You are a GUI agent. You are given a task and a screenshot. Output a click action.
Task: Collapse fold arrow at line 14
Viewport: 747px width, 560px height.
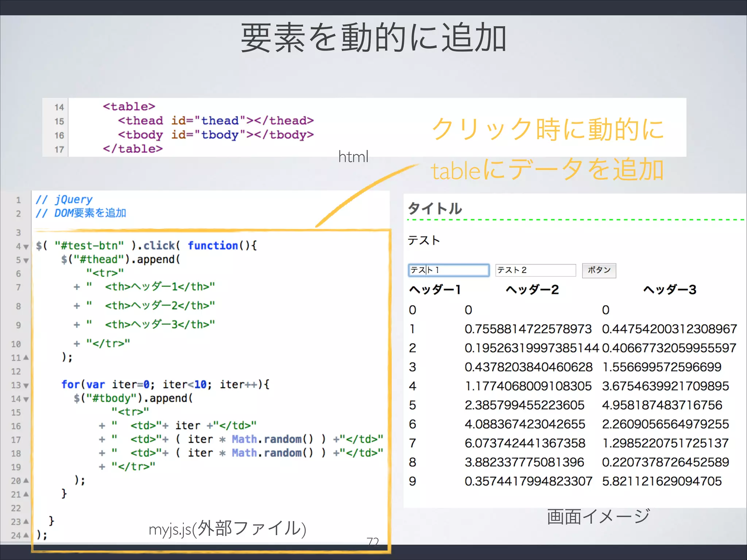pyautogui.click(x=26, y=399)
